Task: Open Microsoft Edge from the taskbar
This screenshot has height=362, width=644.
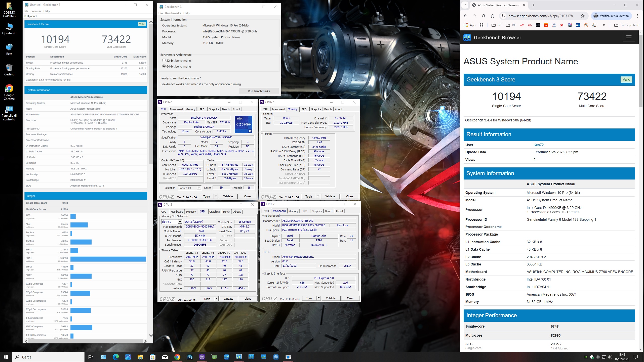Action: (115, 357)
